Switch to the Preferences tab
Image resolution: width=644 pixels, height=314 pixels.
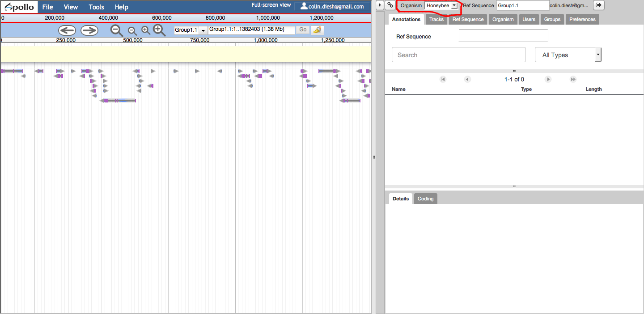582,19
